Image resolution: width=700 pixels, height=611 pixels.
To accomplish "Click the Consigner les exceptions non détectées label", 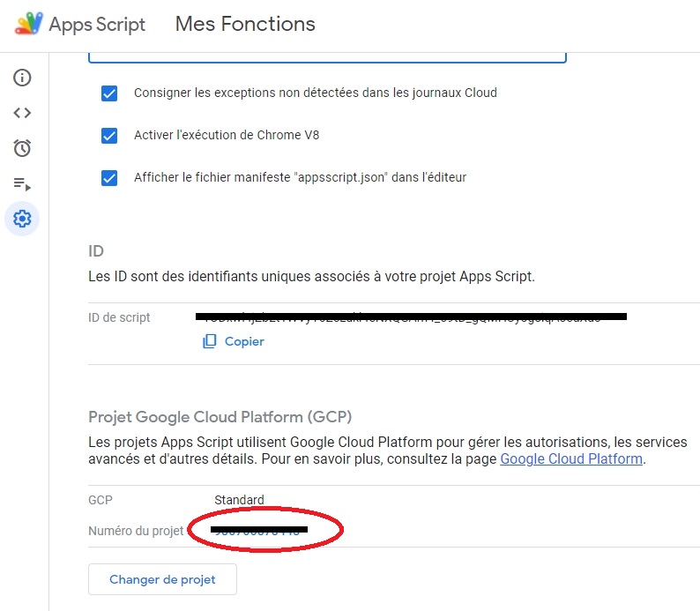I will point(316,93).
